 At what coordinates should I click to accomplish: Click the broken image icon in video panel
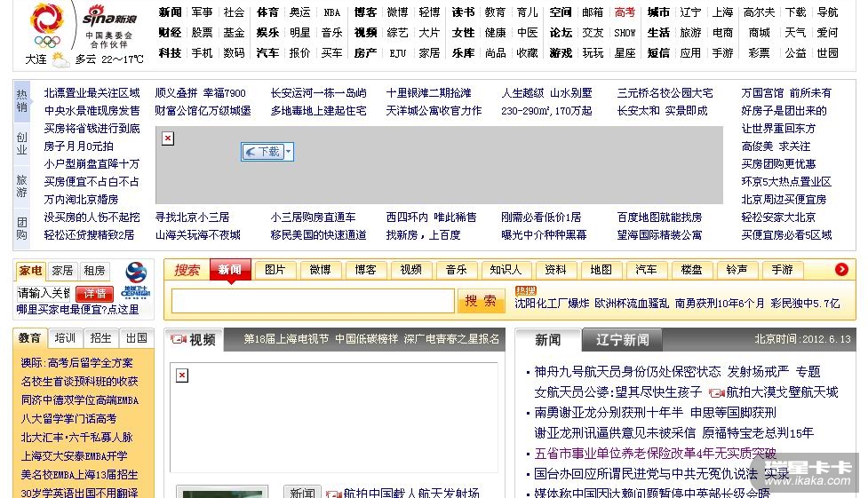tap(182, 375)
